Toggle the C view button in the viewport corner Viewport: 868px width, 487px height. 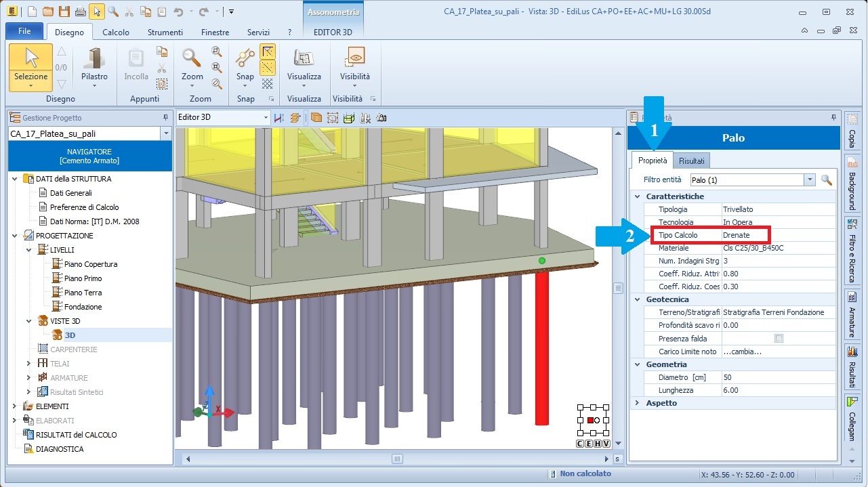tap(581, 444)
